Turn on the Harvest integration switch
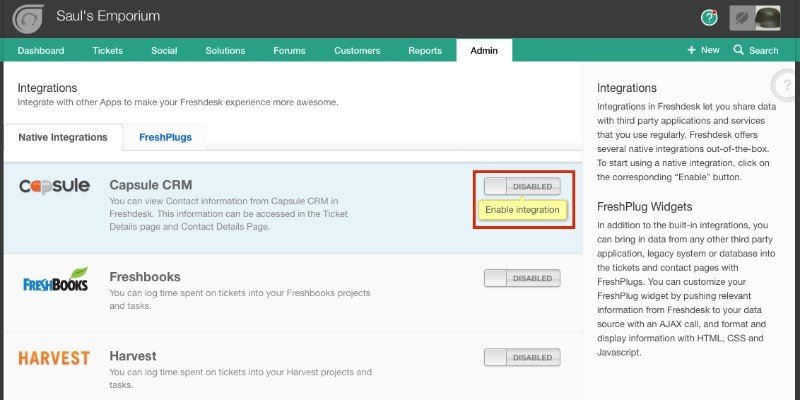 click(x=522, y=357)
